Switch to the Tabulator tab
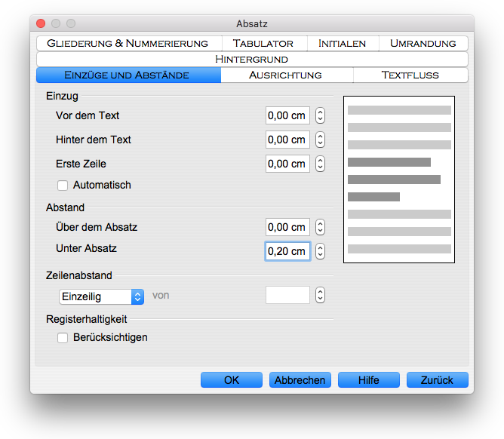This screenshot has height=439, width=504. (264, 44)
